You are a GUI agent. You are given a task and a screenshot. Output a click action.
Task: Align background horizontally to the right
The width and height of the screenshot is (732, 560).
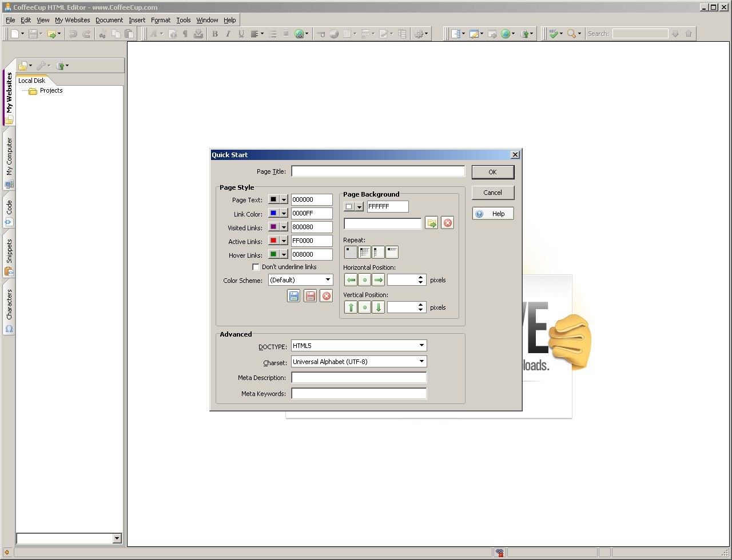tap(378, 279)
